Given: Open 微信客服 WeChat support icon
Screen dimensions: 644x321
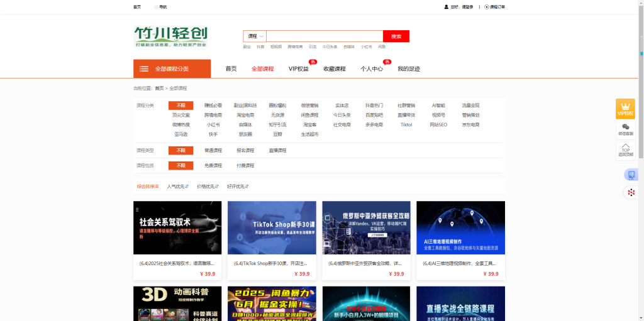Looking at the screenshot, I should (625, 129).
